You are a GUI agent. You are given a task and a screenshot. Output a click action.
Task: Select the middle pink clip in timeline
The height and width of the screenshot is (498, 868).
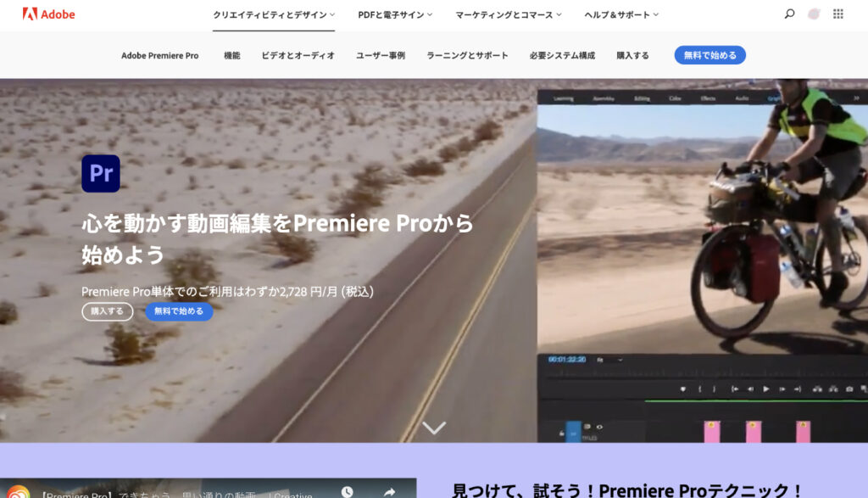(754, 432)
